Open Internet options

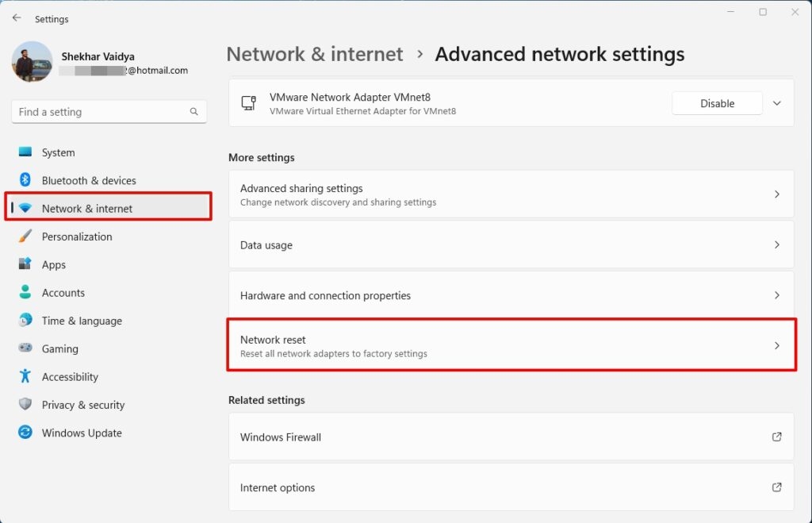[511, 487]
